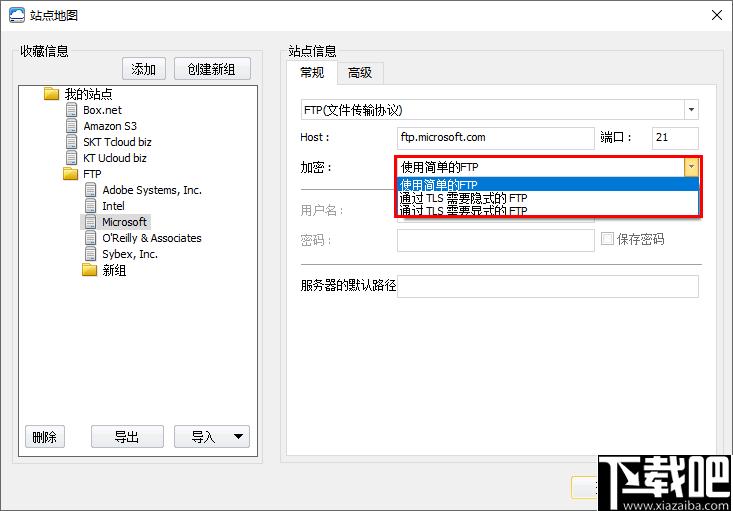
Task: Choose 通过 TLS 需要显式的 FTP option
Action: coord(463,211)
